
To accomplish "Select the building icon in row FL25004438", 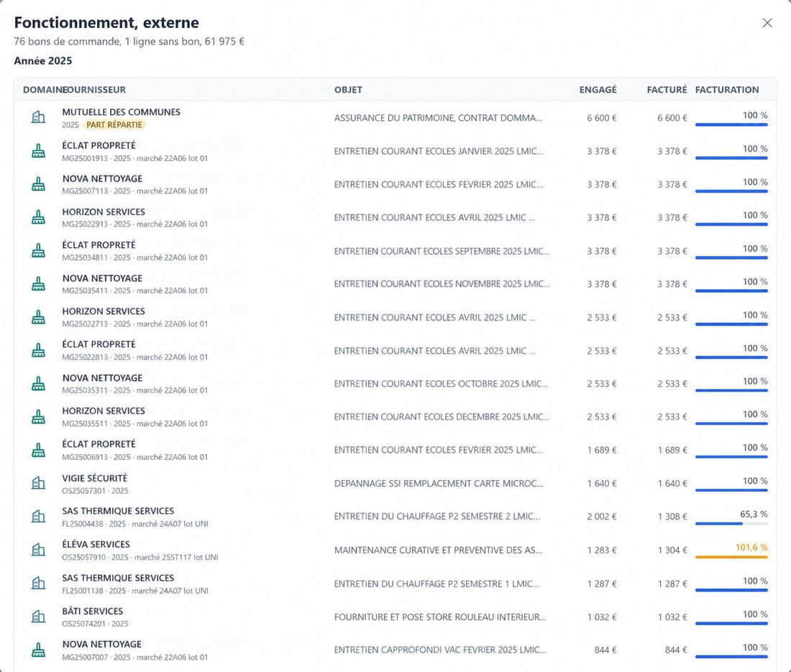I will (x=38, y=516).
